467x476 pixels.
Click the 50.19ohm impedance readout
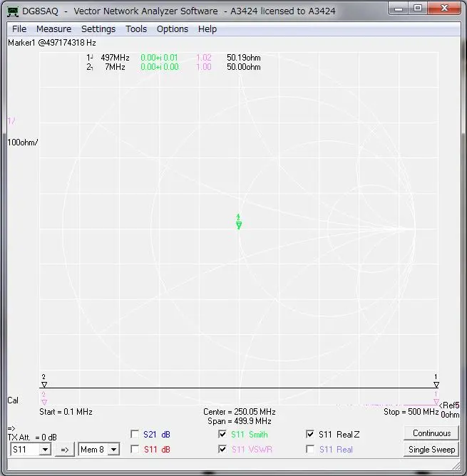tap(244, 58)
